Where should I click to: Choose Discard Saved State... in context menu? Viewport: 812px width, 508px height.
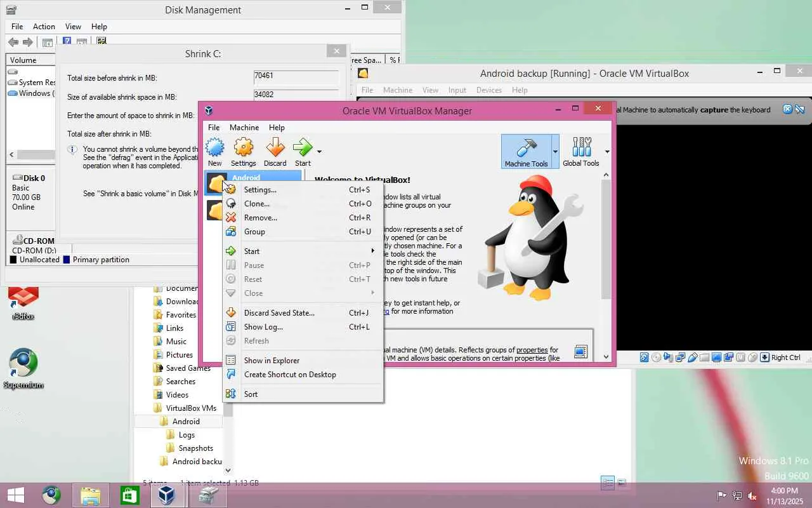[x=303, y=313]
